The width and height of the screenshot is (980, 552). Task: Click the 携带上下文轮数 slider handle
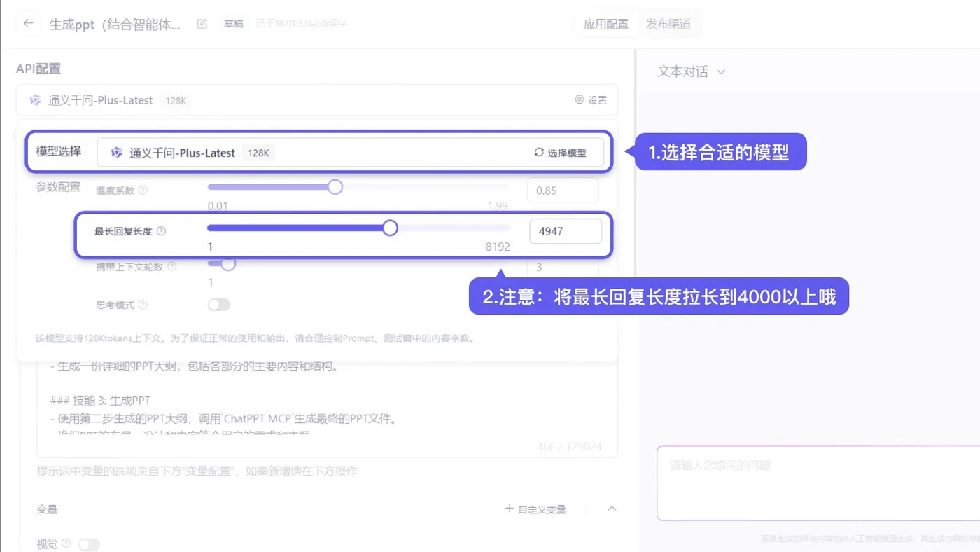(x=228, y=263)
